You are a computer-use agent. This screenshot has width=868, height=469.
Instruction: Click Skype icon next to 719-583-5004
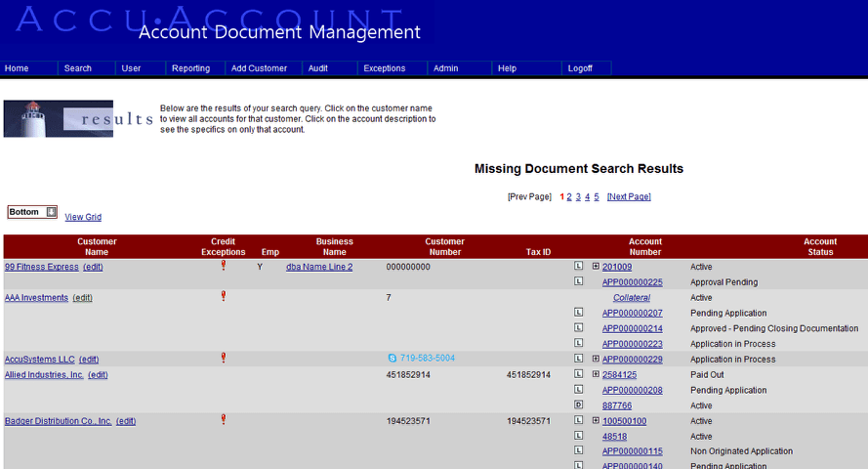coord(393,359)
